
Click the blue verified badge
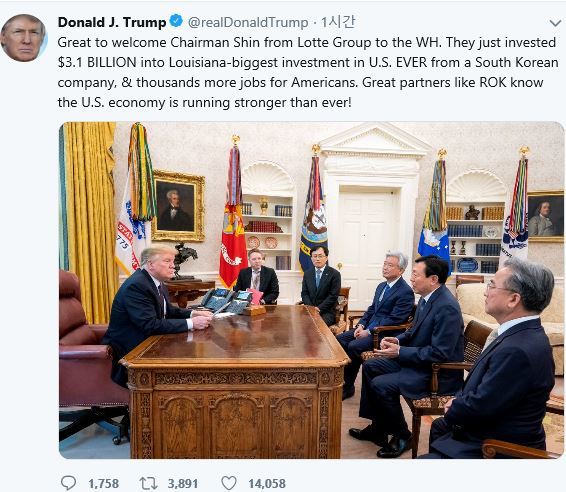(x=176, y=21)
